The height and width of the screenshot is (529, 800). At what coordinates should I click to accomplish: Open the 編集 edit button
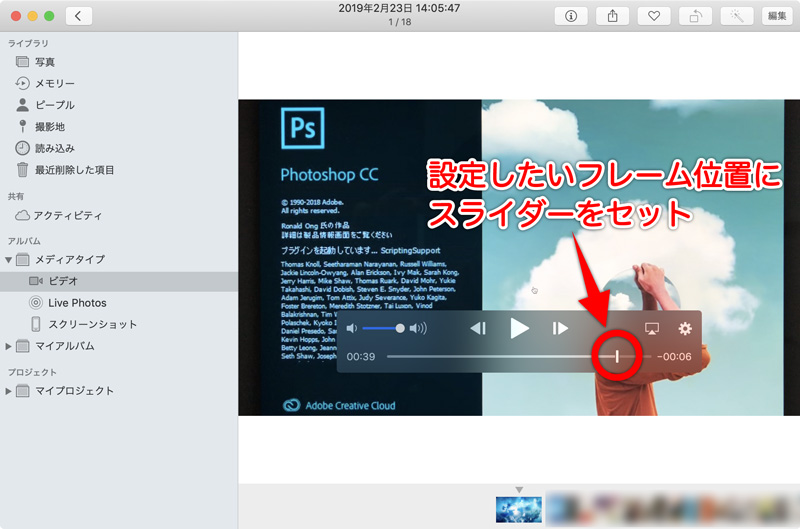tap(777, 16)
